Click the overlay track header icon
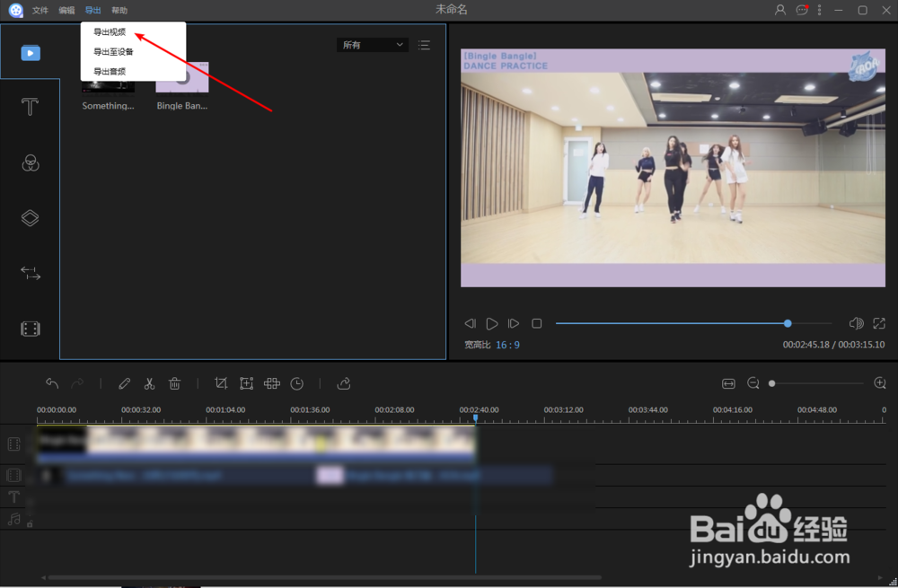Viewport: 898px width, 588px height. click(13, 475)
